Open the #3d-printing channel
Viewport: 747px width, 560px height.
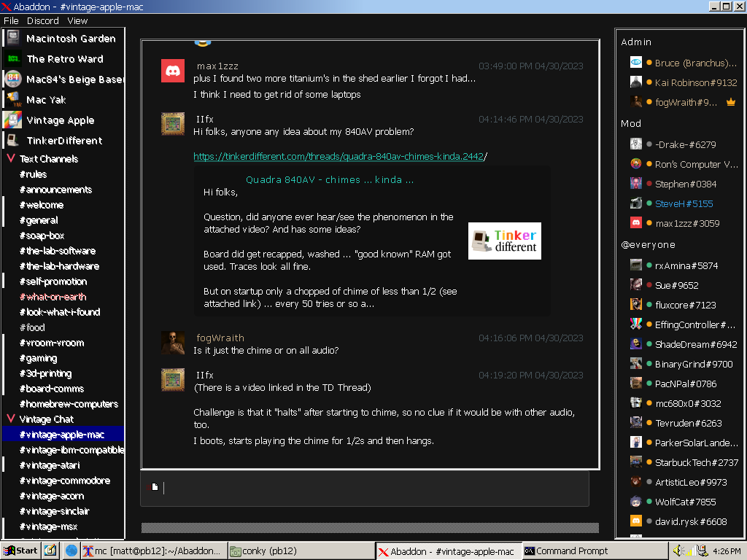pyautogui.click(x=46, y=373)
